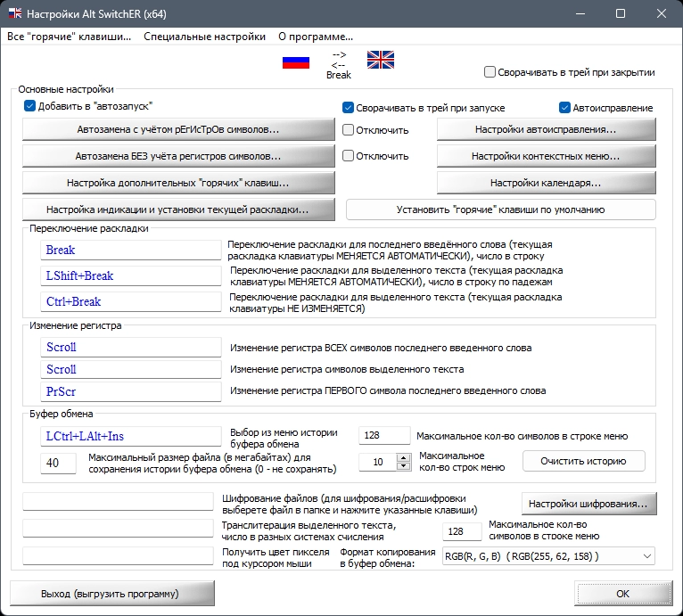Open the "О программе..." menu

point(316,37)
